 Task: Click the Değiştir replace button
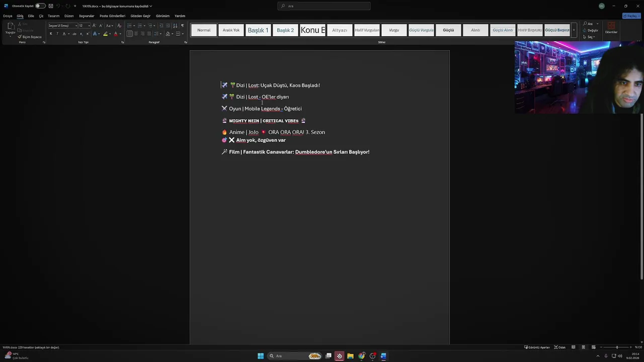pos(591,30)
